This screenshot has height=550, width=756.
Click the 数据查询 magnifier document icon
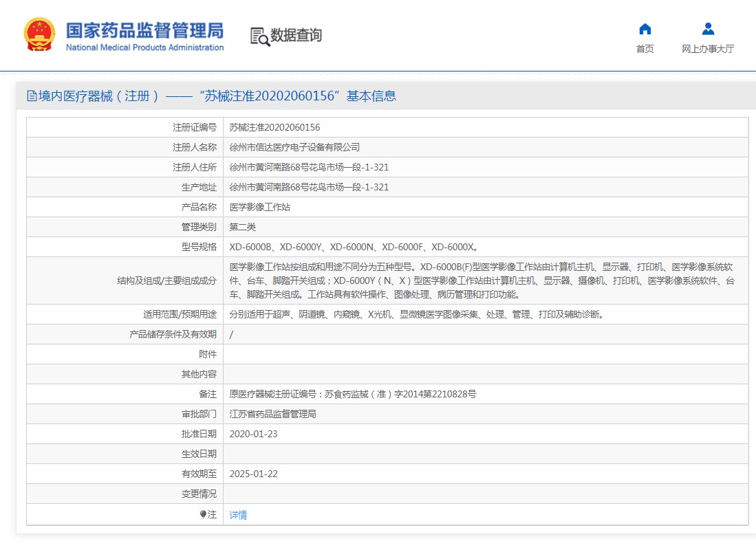[260, 36]
